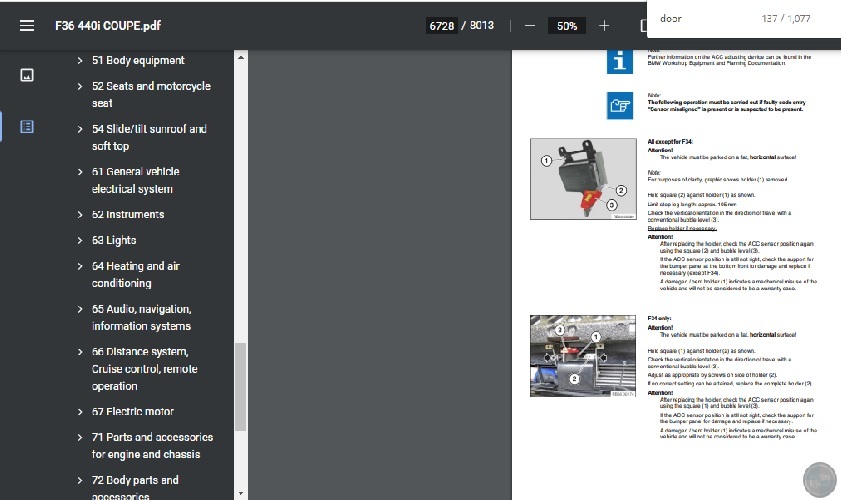
Task: Go to '63 Lights' section
Action: pos(114,240)
